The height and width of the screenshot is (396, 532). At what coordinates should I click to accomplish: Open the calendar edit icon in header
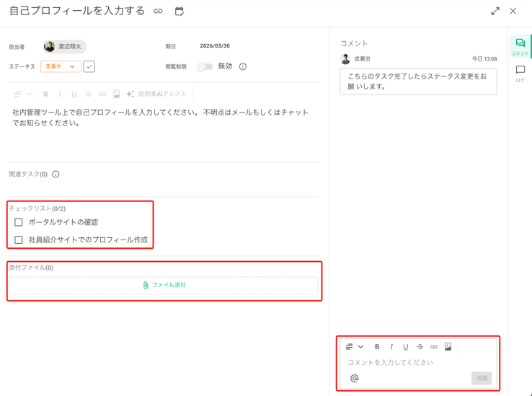point(179,12)
